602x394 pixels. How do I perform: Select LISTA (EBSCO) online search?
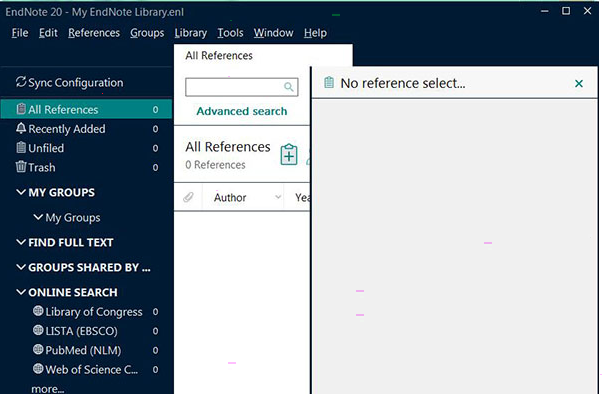81,331
